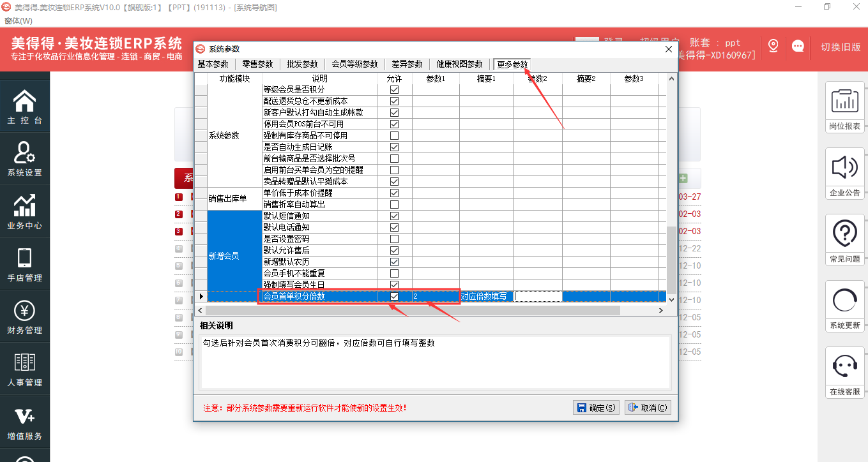Toggle 强制有库存商品不可停用 checkbox
The width and height of the screenshot is (868, 462).
394,135
